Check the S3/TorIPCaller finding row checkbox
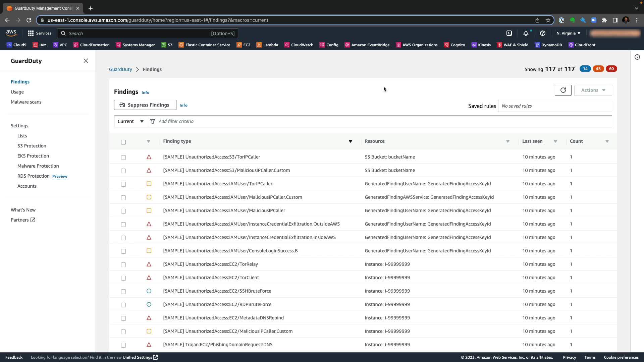 coord(123,157)
